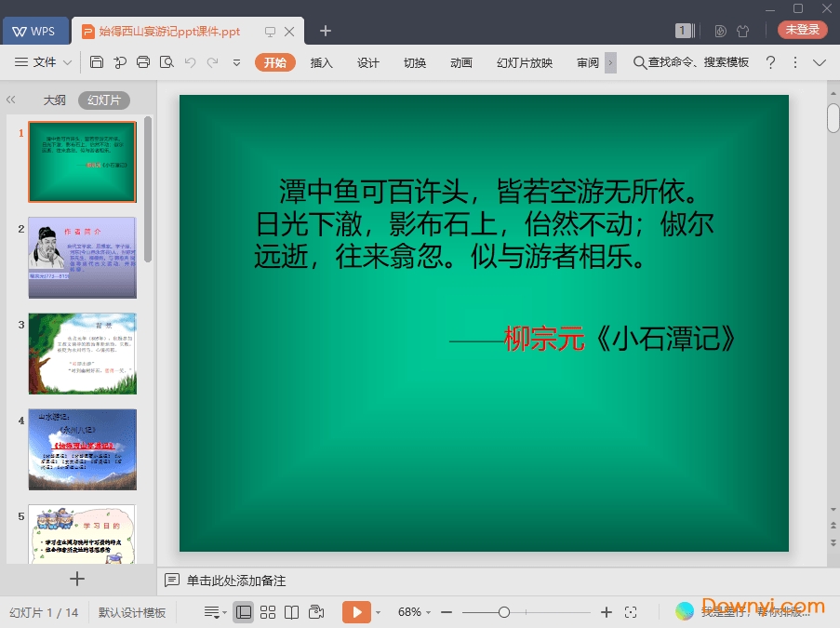Screen dimensions: 840x628
Task: Switch to the 插入 (Insert) ribbon tab
Action: coord(320,63)
